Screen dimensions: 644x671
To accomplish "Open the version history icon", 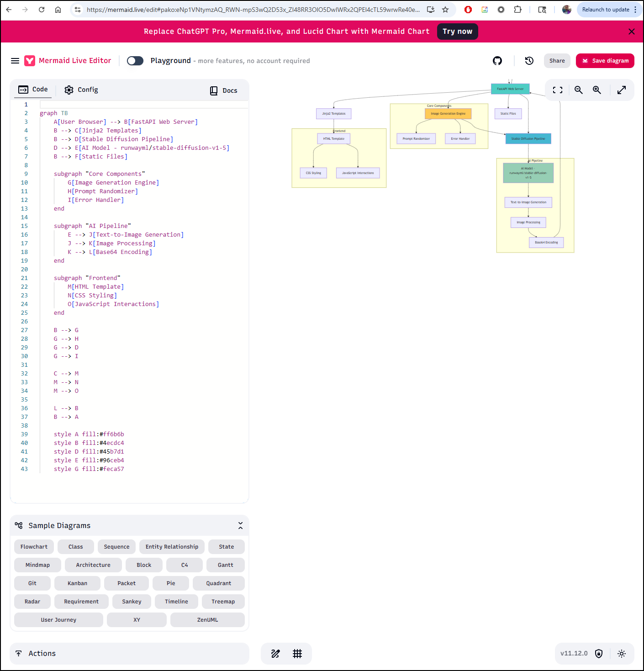I will [x=529, y=61].
